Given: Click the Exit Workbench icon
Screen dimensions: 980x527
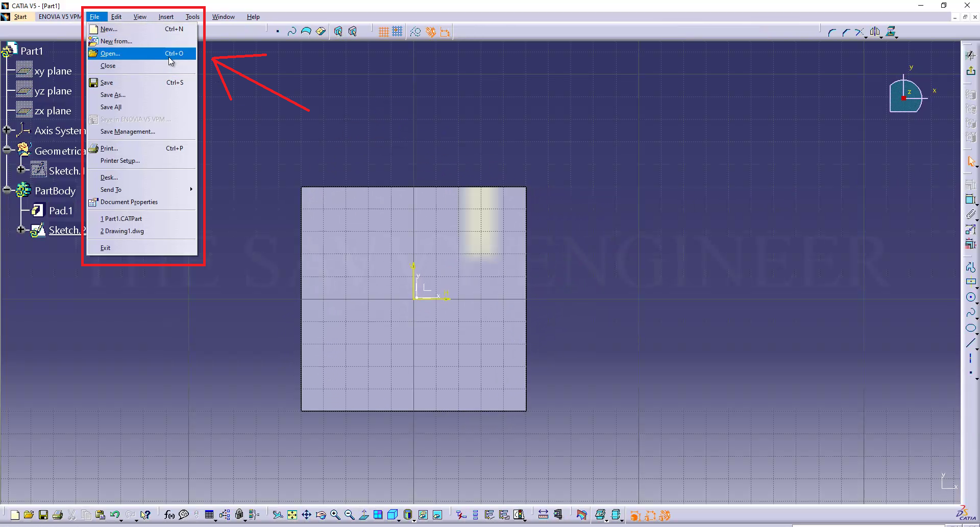Looking at the screenshot, I should click(x=970, y=70).
